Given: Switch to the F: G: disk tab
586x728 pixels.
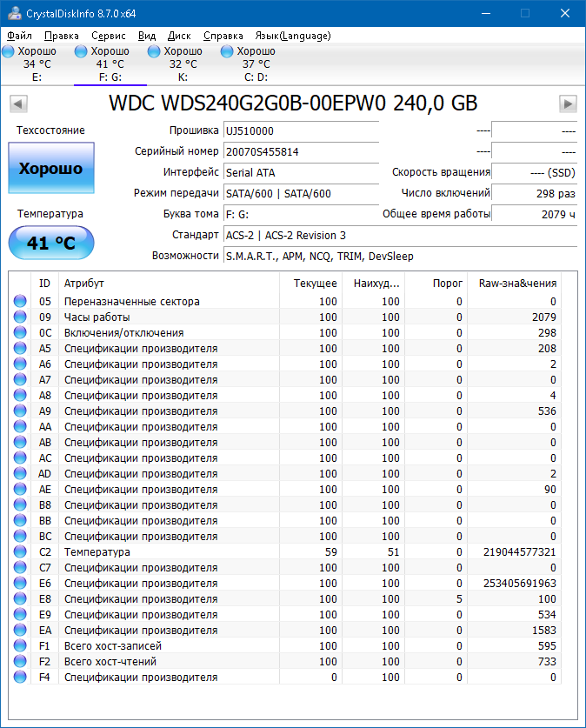Looking at the screenshot, I should tap(110, 64).
